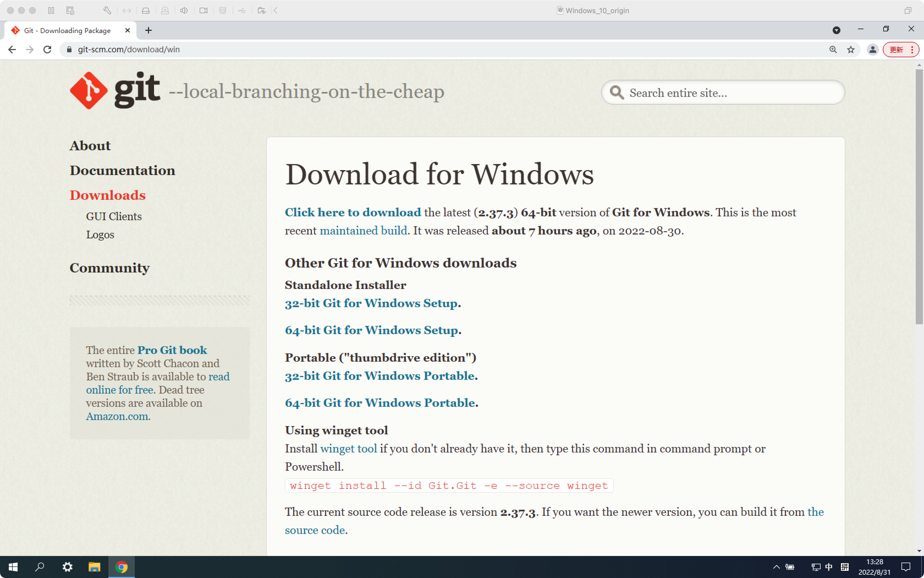924x578 pixels.
Task: Open a new tab with the plus button
Action: coord(148,30)
